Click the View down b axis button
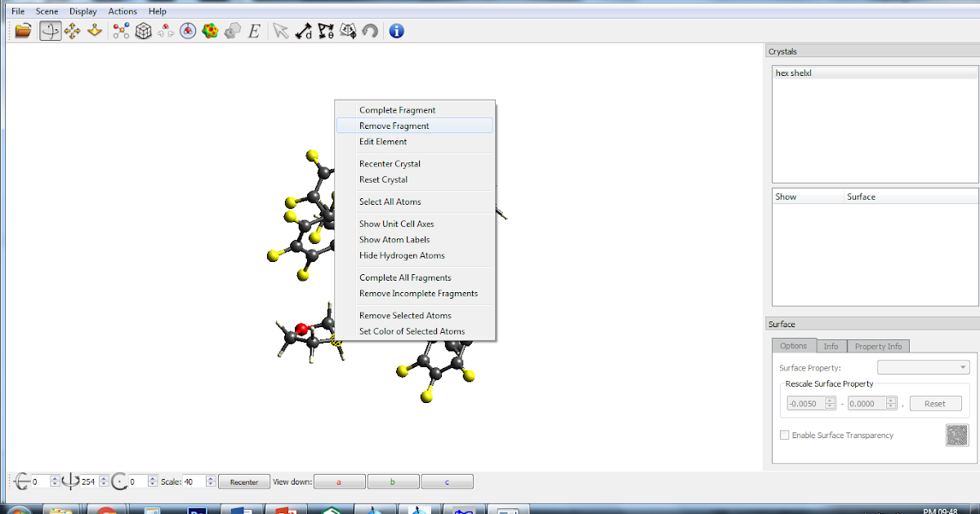This screenshot has height=514, width=980. [x=393, y=481]
